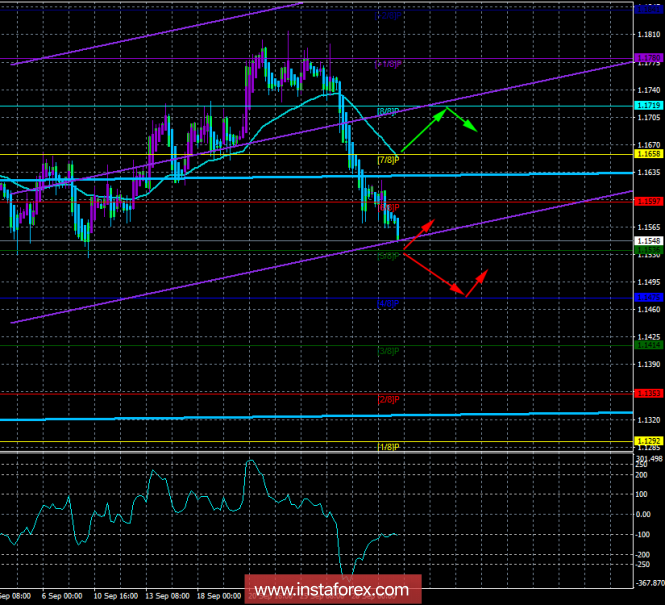This screenshot has width=665, height=605.
Task: Click the 1.1635 price axis tick
Action: [649, 173]
